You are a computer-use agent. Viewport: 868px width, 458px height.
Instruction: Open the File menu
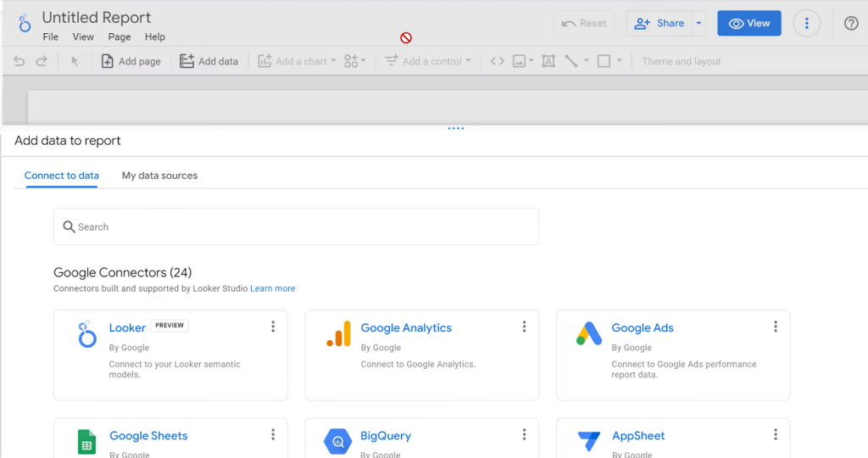(x=51, y=37)
